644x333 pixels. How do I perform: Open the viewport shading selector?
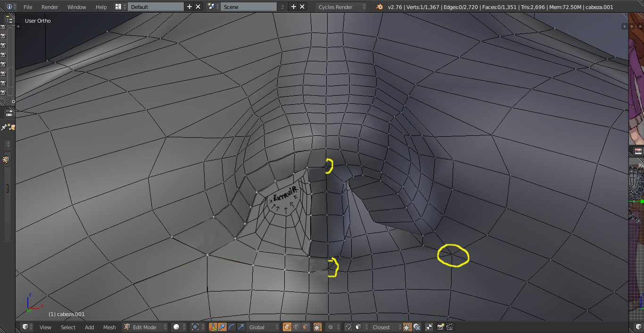pyautogui.click(x=179, y=327)
